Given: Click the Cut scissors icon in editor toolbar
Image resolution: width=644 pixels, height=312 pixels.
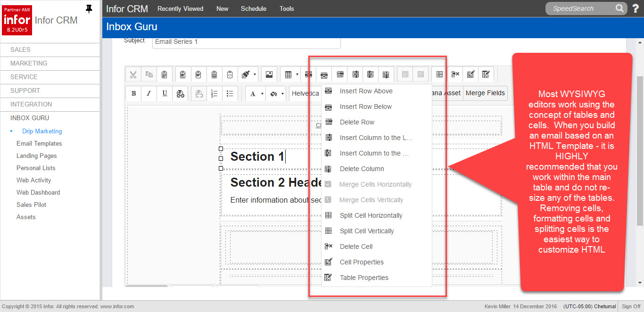Looking at the screenshot, I should [x=133, y=74].
